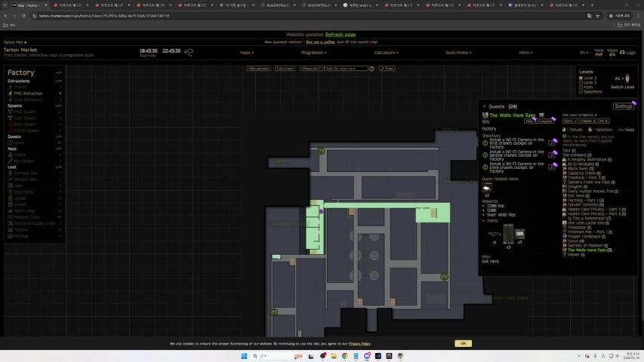The width and height of the screenshot is (644, 362).
Task: Click the Refresh page link
Action: click(x=340, y=35)
